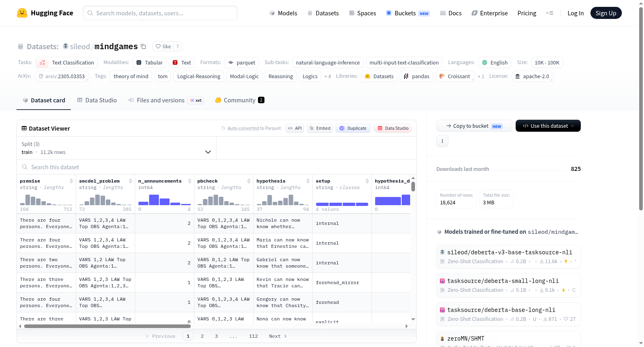Click the page's main vertical scrollbar

click(x=641, y=109)
